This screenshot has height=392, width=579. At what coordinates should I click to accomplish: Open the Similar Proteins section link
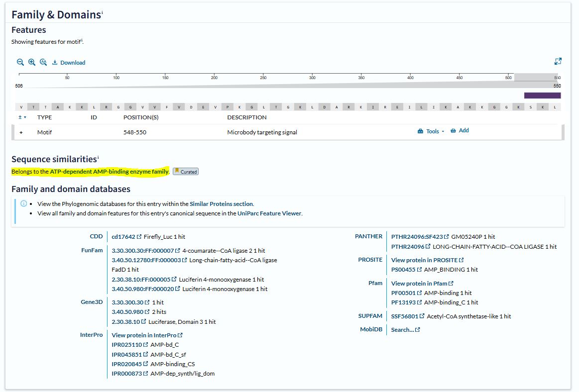tap(221, 204)
